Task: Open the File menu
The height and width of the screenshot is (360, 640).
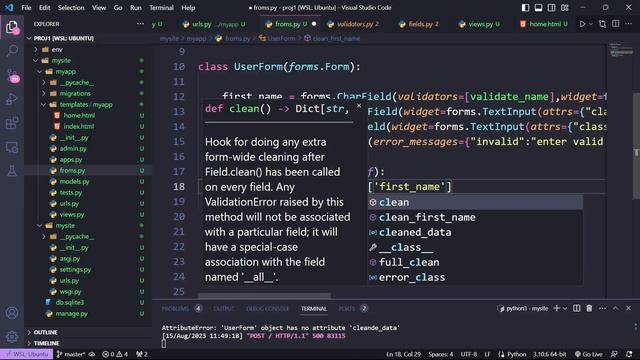Action: click(26, 8)
